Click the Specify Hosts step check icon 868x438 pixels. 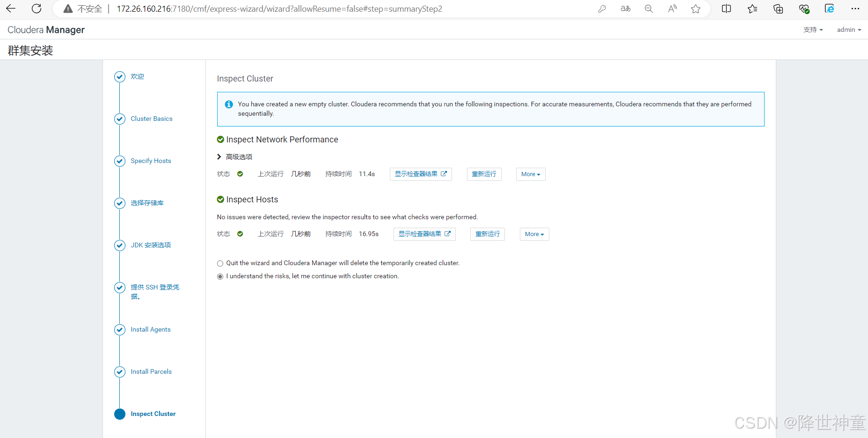pos(120,161)
